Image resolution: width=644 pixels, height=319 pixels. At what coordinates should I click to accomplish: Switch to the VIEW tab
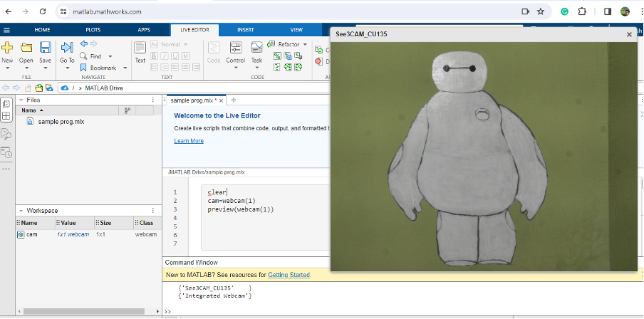pos(296,30)
